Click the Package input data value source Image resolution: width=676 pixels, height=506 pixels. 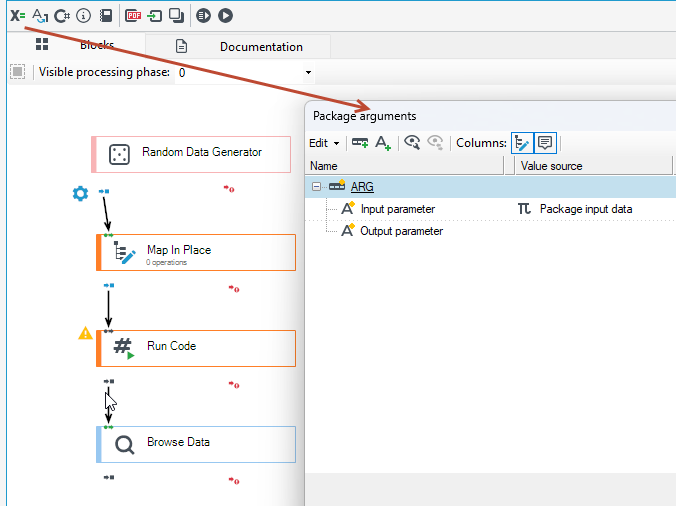pyautogui.click(x=585, y=209)
